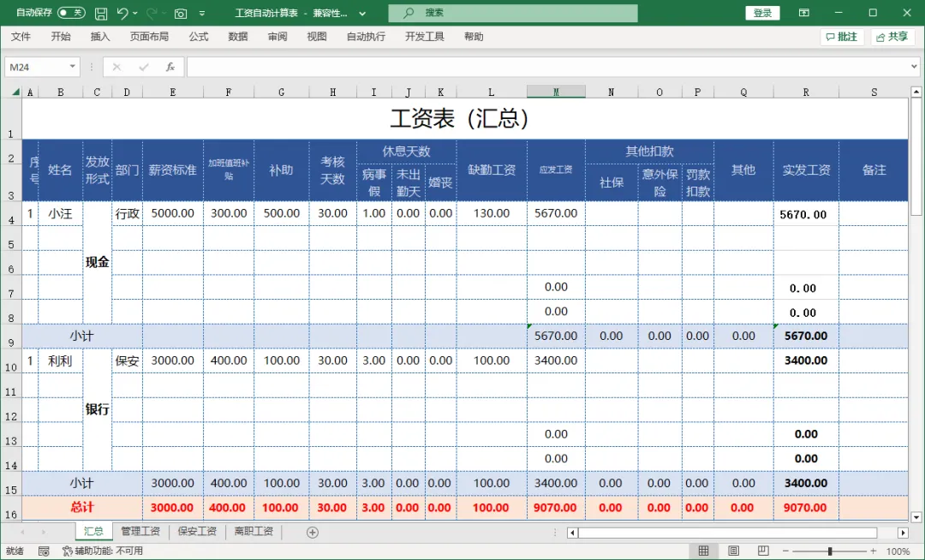Open the 插入 ribbon tab
925x560 pixels.
click(x=100, y=37)
